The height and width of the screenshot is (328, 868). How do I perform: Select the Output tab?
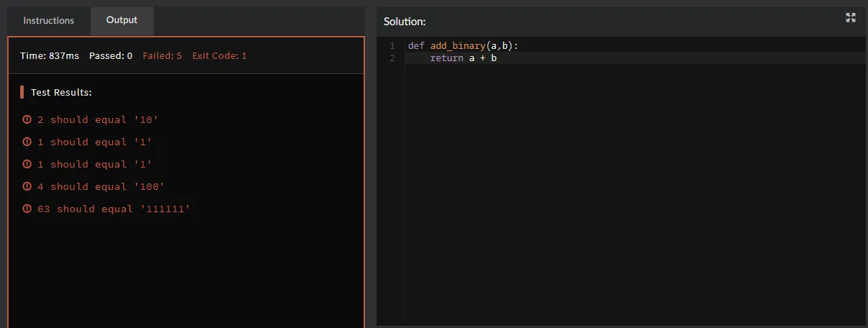(x=121, y=20)
